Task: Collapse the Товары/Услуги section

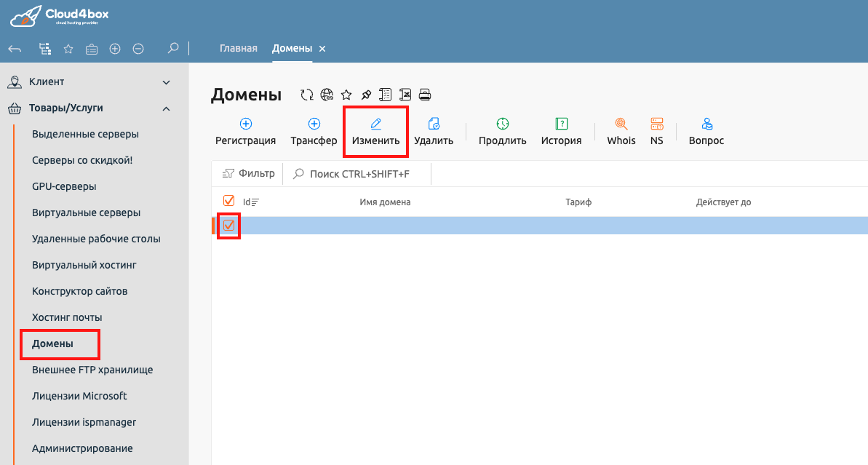Action: point(166,108)
